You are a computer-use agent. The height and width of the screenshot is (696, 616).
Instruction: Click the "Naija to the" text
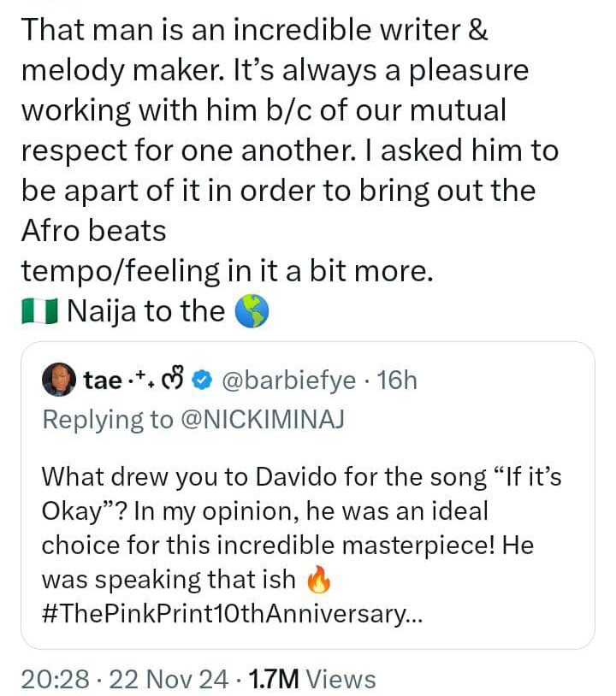point(145,313)
